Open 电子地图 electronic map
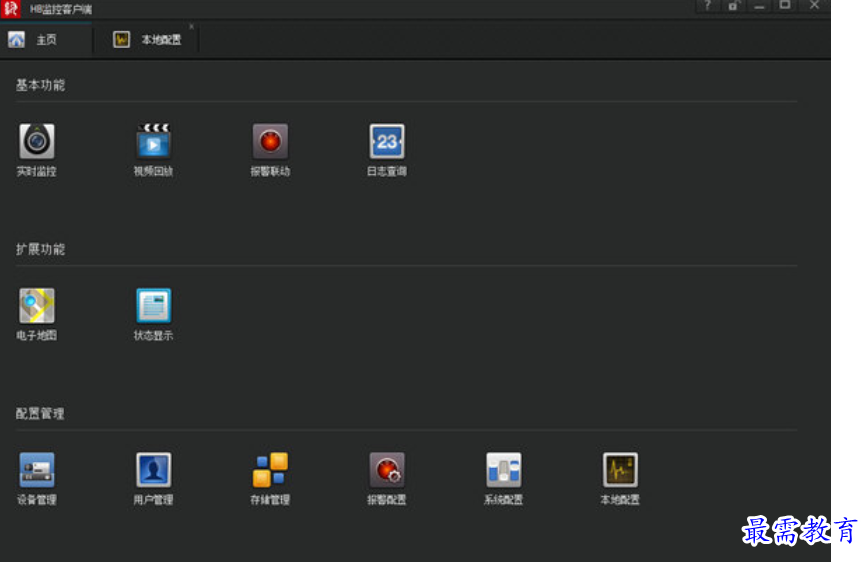Viewport: 866px width, 562px height. tap(37, 306)
